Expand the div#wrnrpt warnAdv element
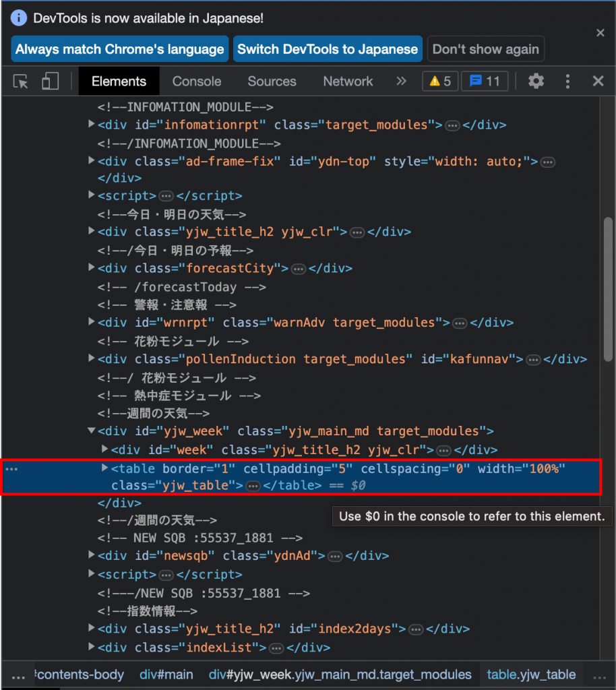 pyautogui.click(x=91, y=322)
